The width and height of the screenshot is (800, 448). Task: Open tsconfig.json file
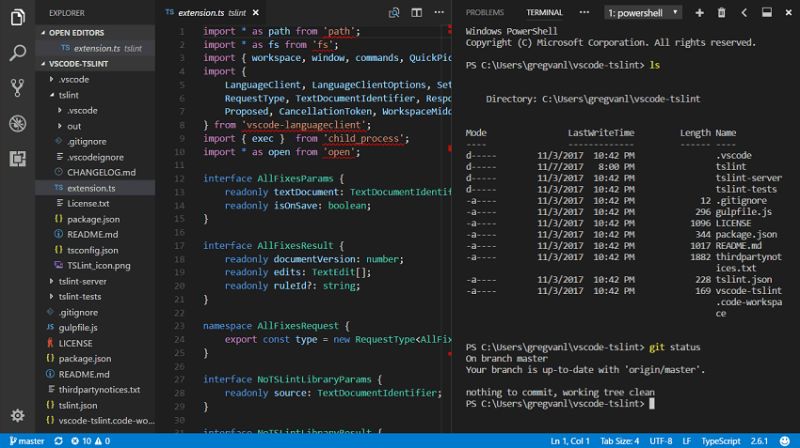point(95,250)
